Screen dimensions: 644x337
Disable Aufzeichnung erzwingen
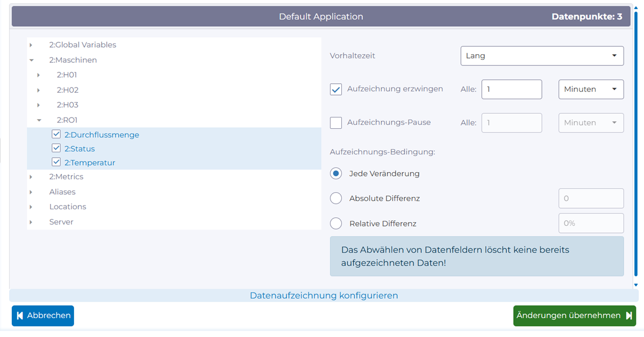coord(335,89)
